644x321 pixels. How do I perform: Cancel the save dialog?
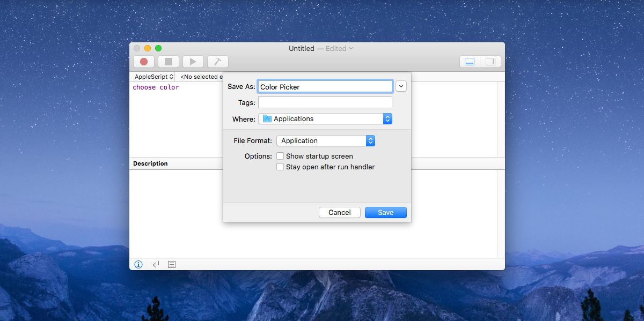click(339, 213)
